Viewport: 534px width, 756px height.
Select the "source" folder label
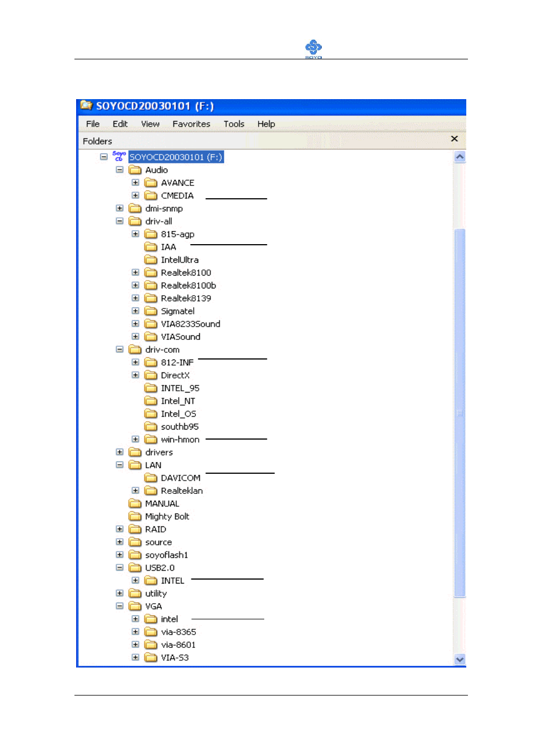pyautogui.click(x=158, y=542)
